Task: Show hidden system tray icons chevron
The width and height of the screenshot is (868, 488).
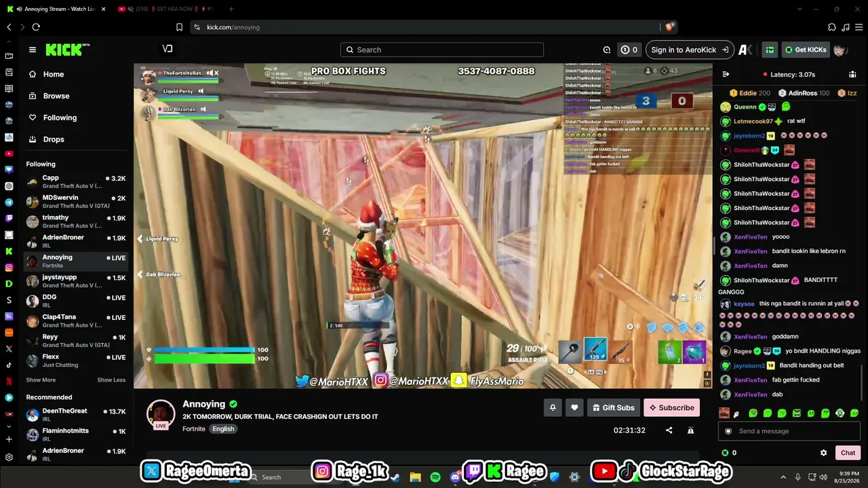Action: tap(783, 477)
